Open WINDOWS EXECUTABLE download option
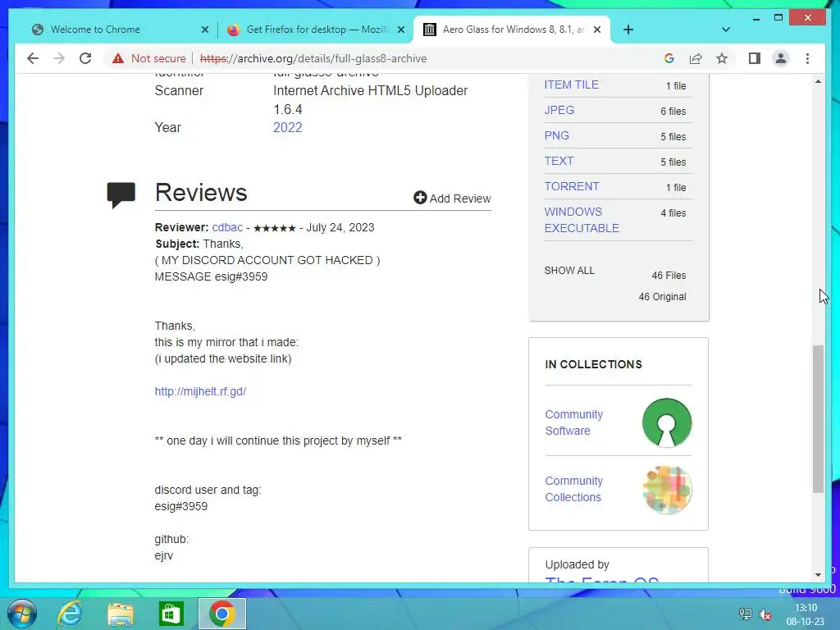The width and height of the screenshot is (840, 630). pyautogui.click(x=582, y=220)
